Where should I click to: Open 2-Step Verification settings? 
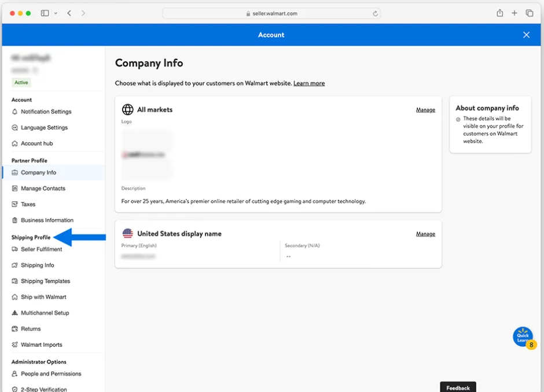[44, 390]
